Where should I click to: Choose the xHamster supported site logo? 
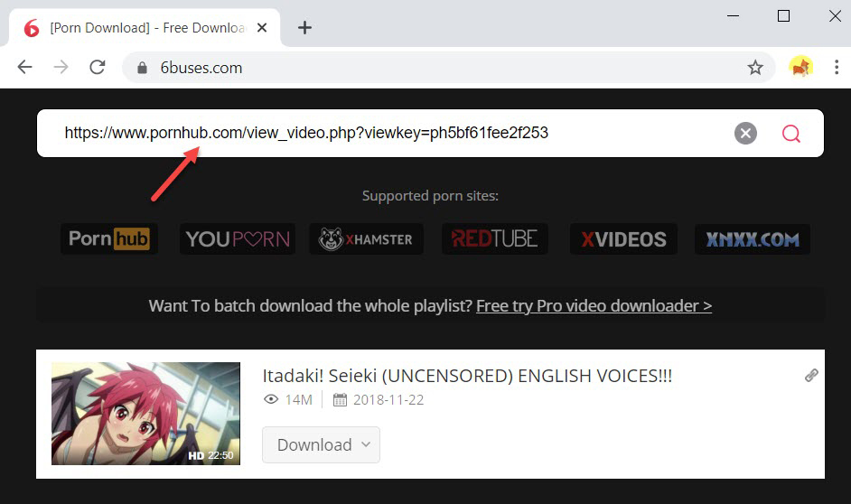pos(366,238)
